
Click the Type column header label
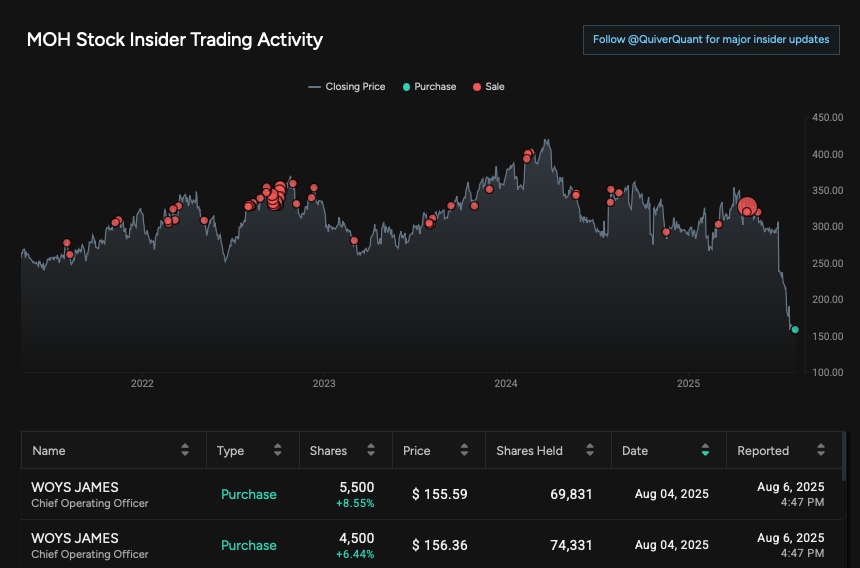pos(230,451)
